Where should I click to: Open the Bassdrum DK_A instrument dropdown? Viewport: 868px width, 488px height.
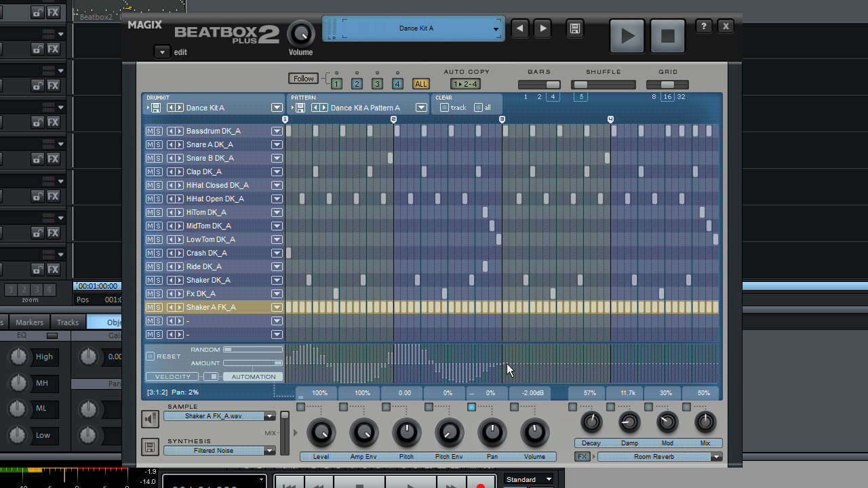pyautogui.click(x=277, y=131)
